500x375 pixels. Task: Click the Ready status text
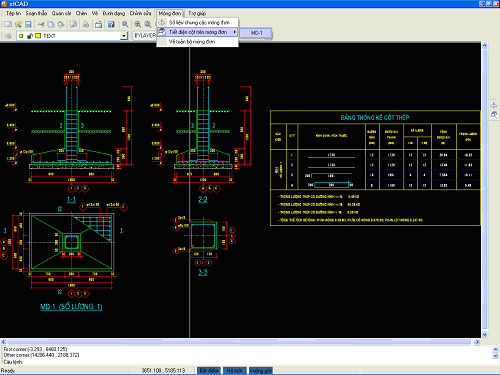[x=8, y=371]
